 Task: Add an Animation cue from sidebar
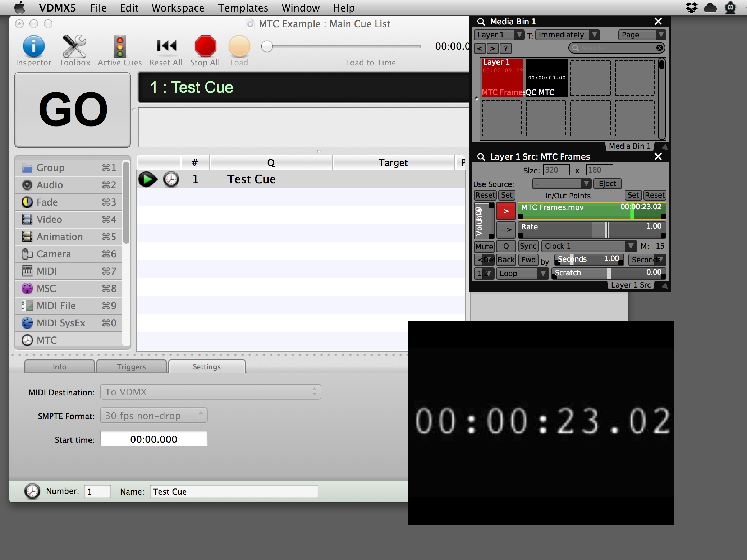pyautogui.click(x=69, y=237)
